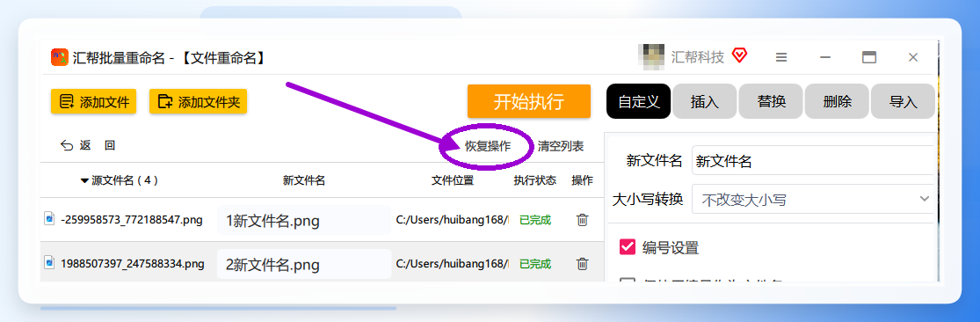Toggle the 编号设置 checkbox

point(627,247)
